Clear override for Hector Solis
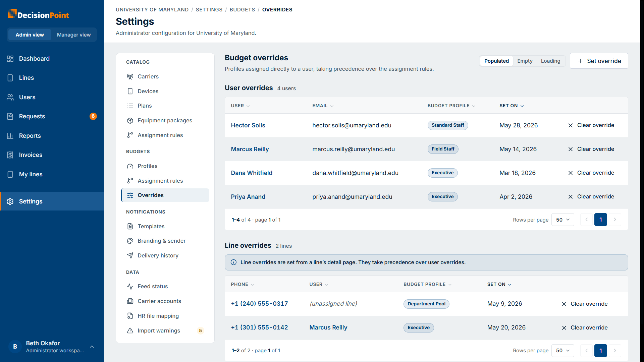644x362 pixels. tap(591, 125)
